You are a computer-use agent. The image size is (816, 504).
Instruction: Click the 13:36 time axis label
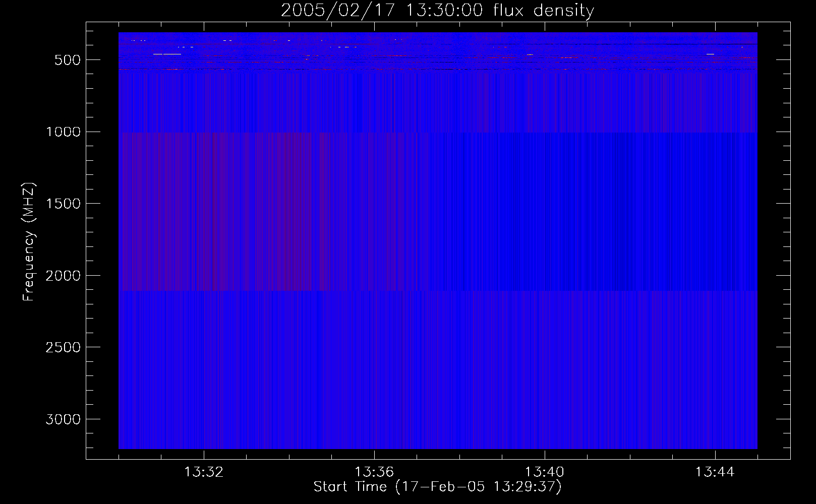[x=374, y=472]
